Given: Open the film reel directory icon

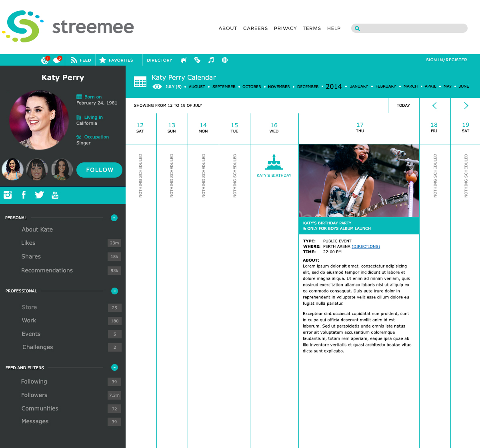Looking at the screenshot, I should pos(225,60).
